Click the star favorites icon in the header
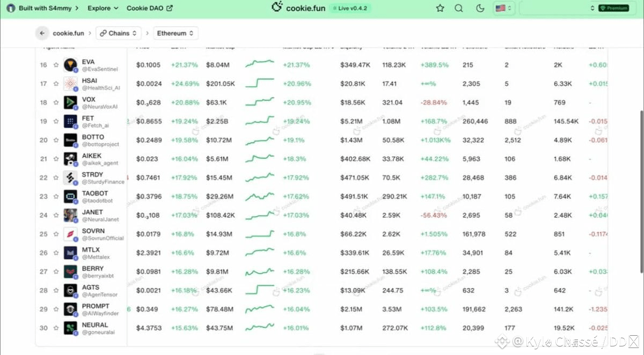644x355 pixels. [x=440, y=8]
